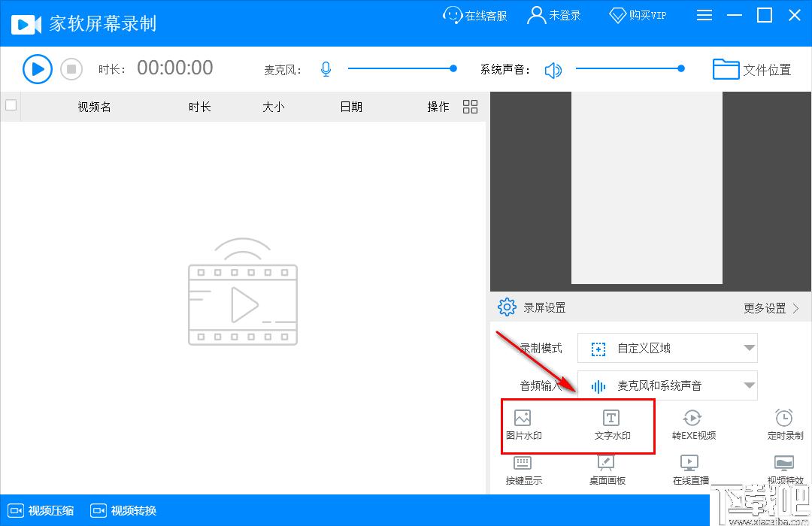Sort list by 日期 column

point(351,107)
